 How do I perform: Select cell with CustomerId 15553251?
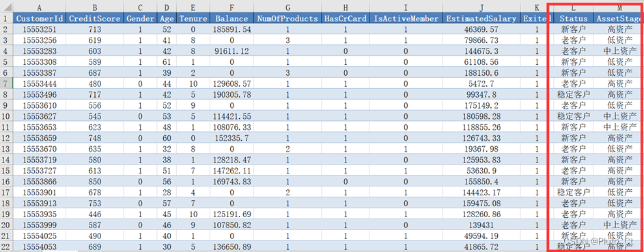tap(40, 29)
